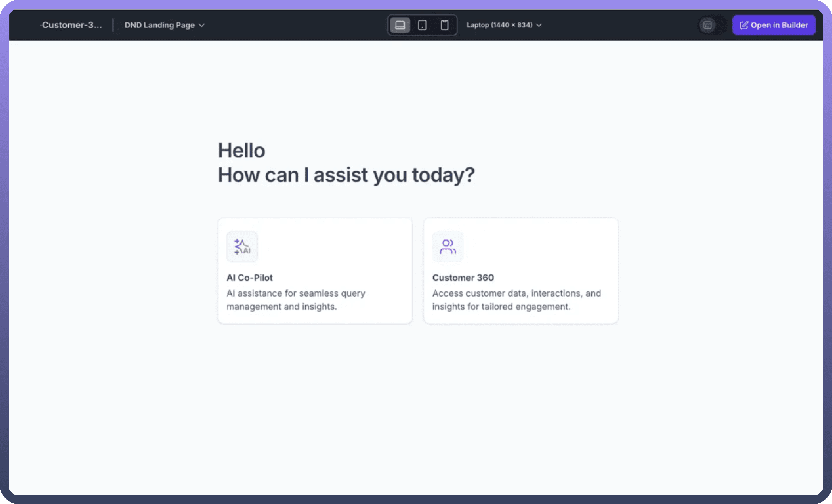Click the Customer 360 description text
This screenshot has height=504, width=832.
pos(516,300)
